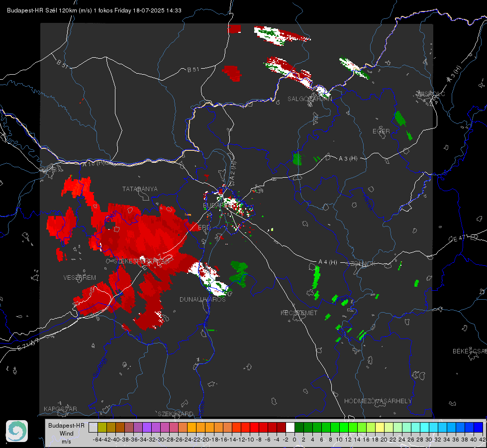Viewport: 487px width, 448px height.
Task: Click the 30 value on the legend
Action: [429, 440]
